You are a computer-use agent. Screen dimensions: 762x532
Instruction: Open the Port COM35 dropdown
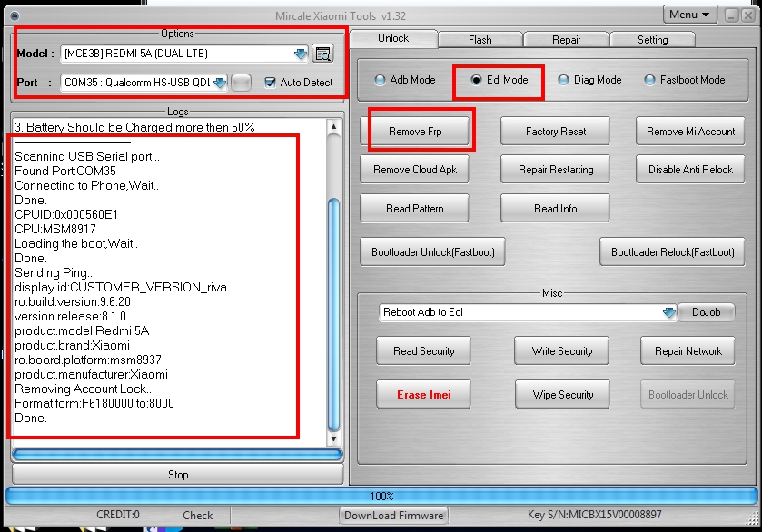point(220,83)
